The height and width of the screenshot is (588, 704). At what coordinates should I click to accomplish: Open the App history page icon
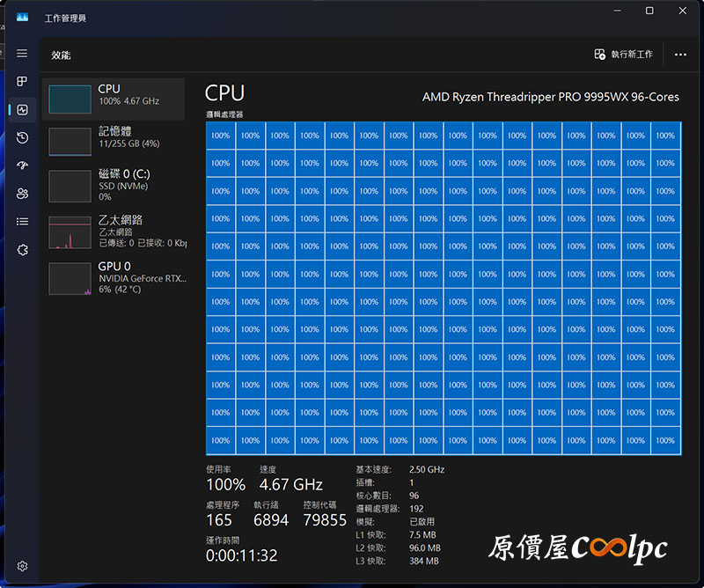[x=22, y=138]
